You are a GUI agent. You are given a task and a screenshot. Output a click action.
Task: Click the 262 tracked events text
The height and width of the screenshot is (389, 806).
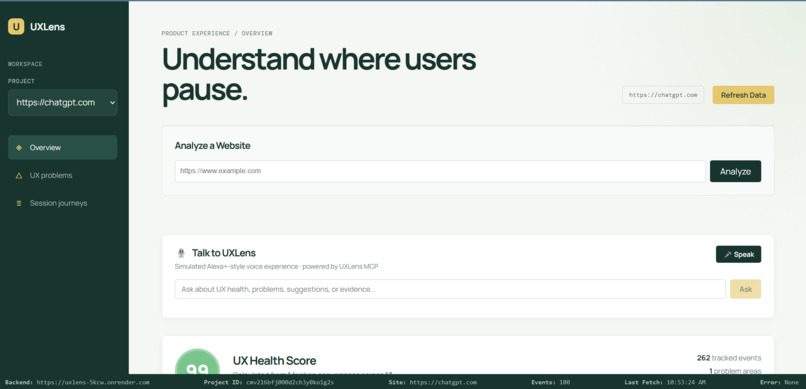pos(729,358)
